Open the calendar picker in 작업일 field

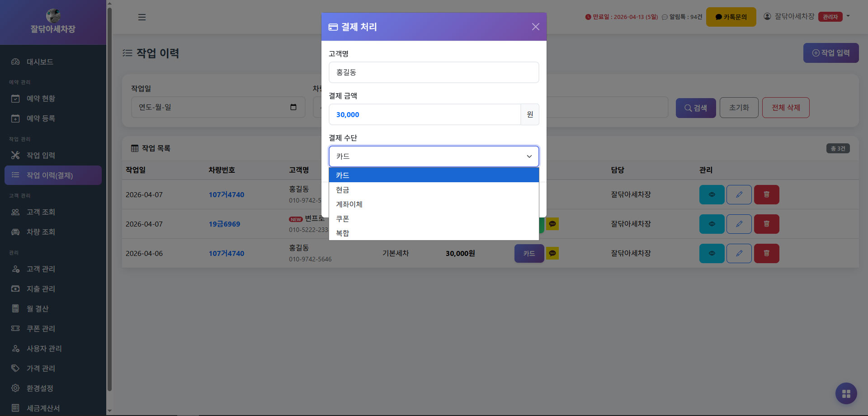(x=293, y=107)
